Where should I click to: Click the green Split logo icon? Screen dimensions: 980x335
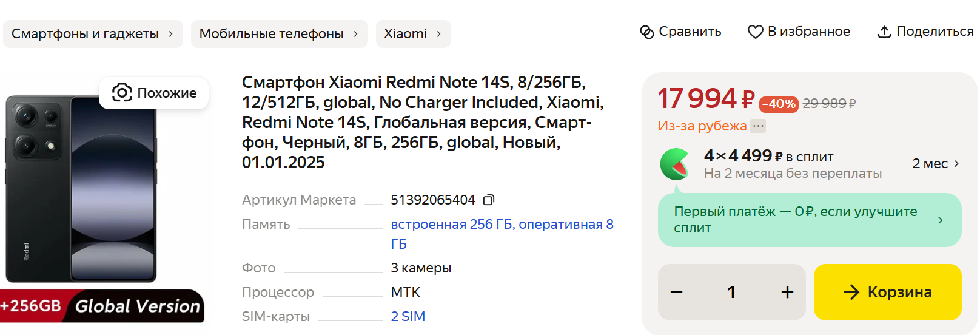coord(676,164)
